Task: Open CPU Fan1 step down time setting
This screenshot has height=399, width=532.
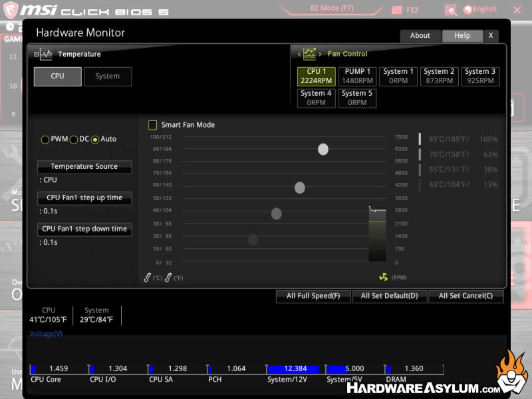Action: pos(84,229)
